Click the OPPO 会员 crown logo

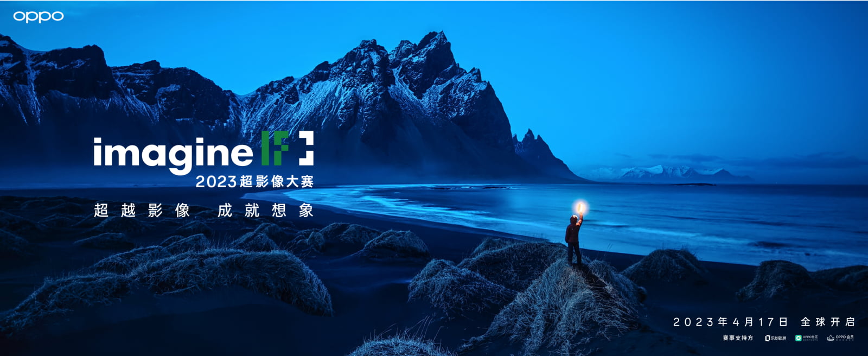[840, 338]
